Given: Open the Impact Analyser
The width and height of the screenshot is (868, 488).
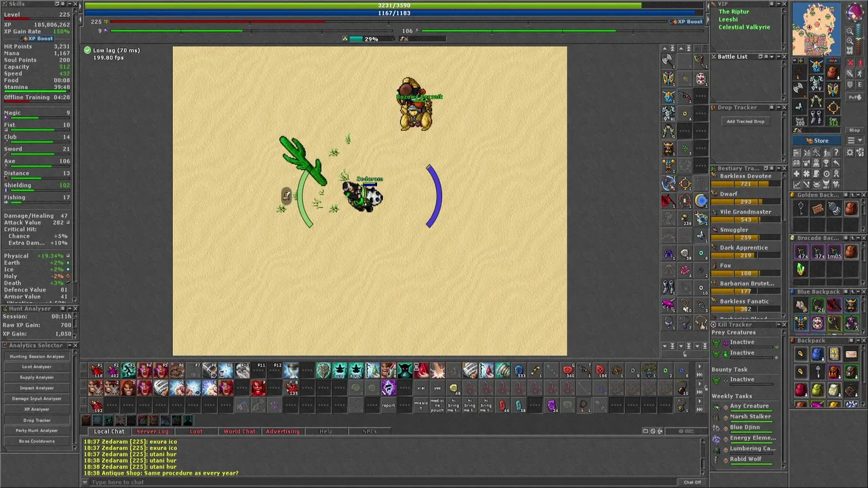Looking at the screenshot, I should pyautogui.click(x=37, y=388).
